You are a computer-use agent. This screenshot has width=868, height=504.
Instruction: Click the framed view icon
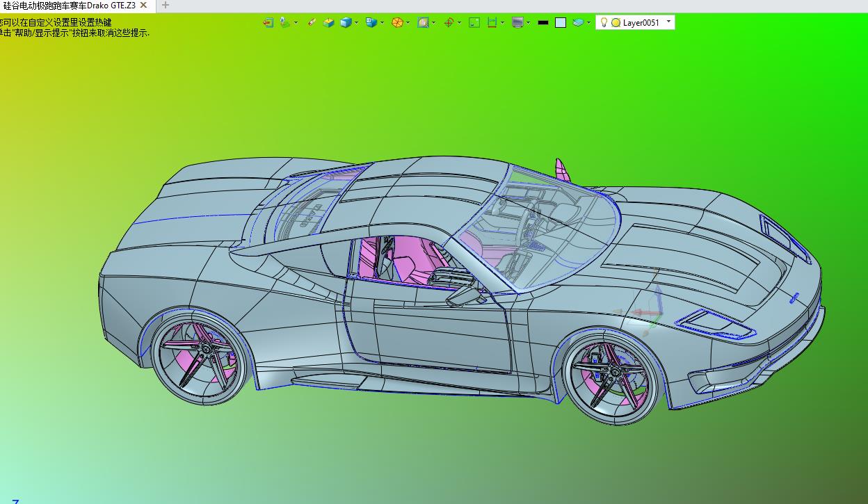point(423,22)
